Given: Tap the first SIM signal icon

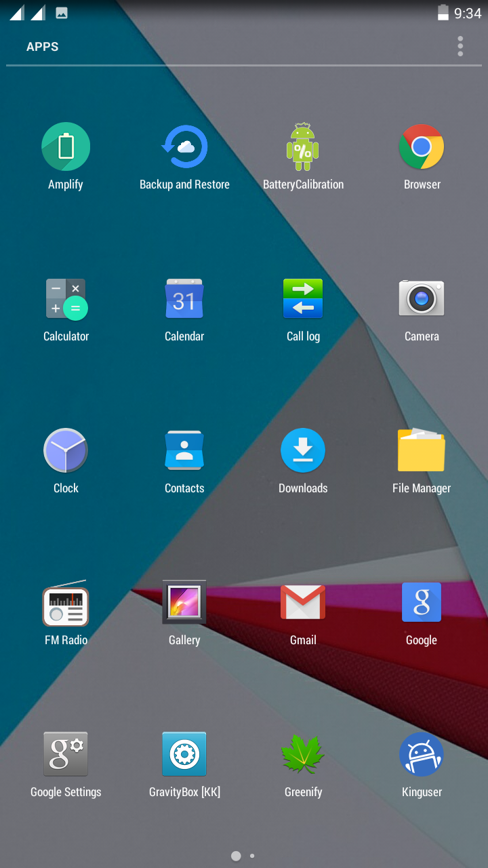Looking at the screenshot, I should [x=16, y=13].
